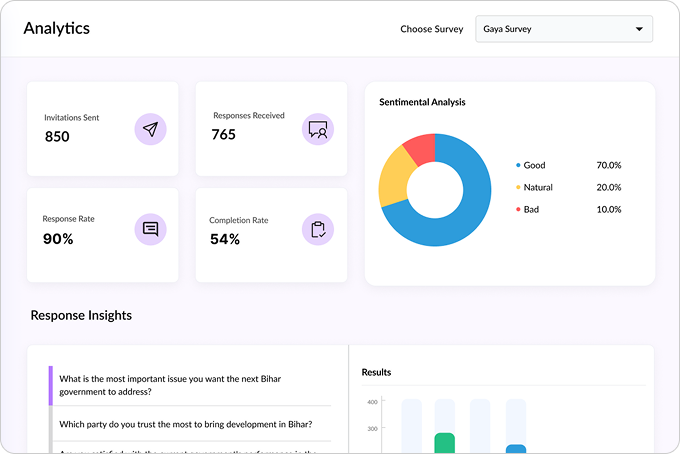Click the yellow Natural legend dot
Screen dimensions: 680x454
(x=518, y=187)
